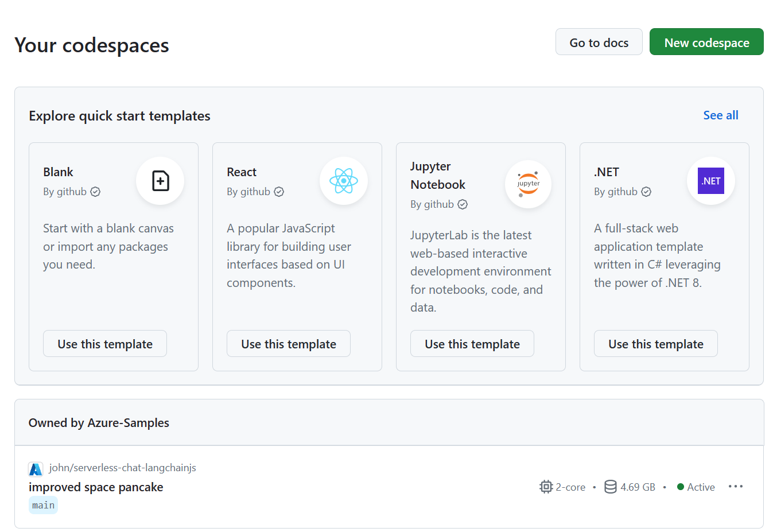
Task: Expand options on the New codespace button
Action: (x=706, y=42)
